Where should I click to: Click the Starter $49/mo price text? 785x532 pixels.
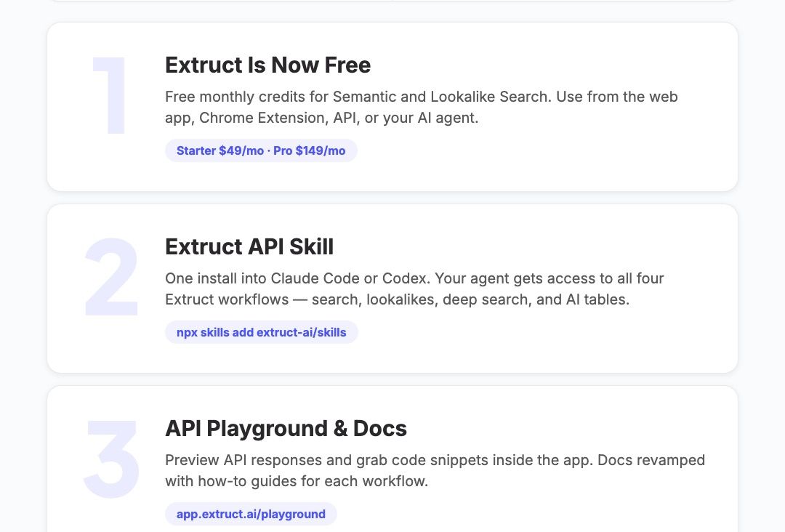coord(220,150)
